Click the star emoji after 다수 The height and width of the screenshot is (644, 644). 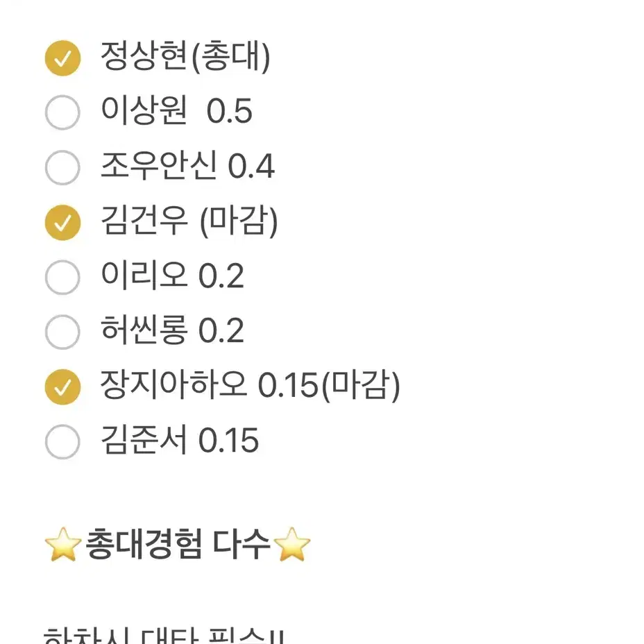tap(292, 547)
